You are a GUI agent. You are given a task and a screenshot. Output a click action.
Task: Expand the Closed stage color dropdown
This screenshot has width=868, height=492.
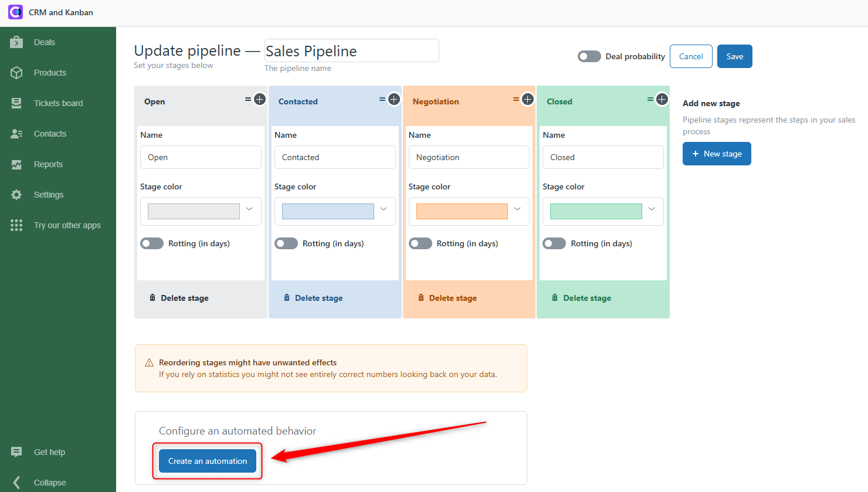(652, 209)
